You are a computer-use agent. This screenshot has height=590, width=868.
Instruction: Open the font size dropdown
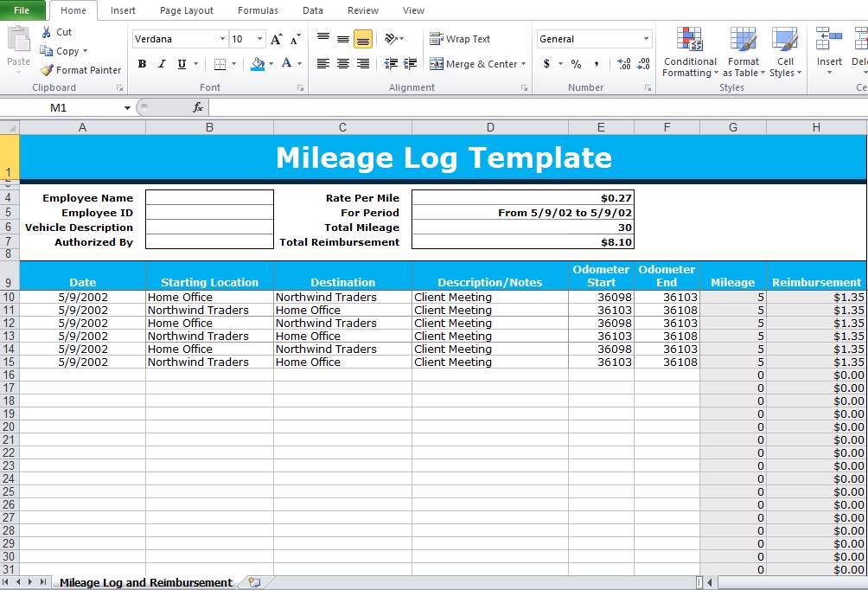[259, 39]
